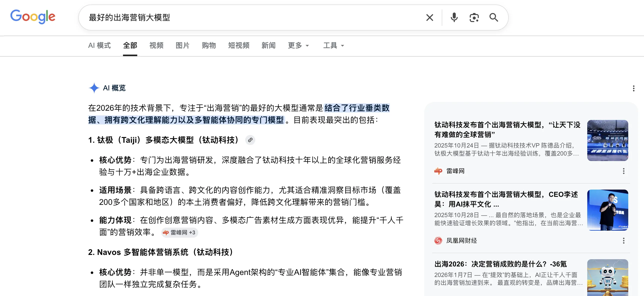
Task: Open the 雷峰网 +3 source citation chip
Action: [x=179, y=233]
